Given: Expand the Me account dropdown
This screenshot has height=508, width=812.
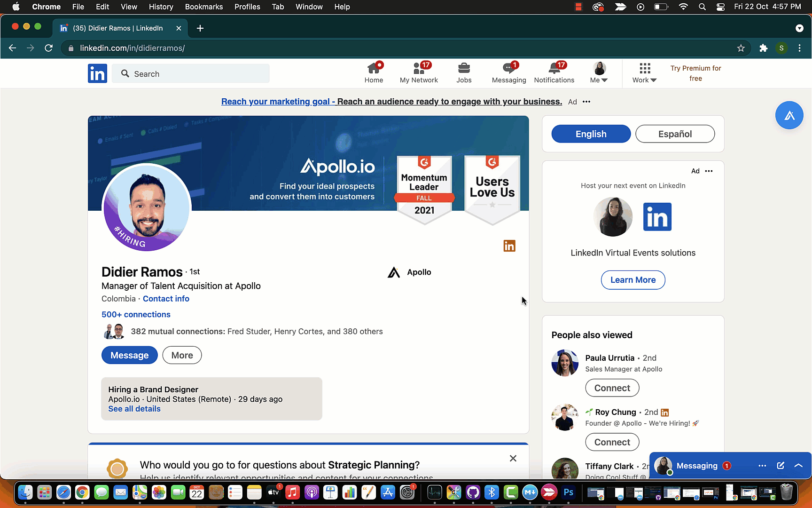Looking at the screenshot, I should [599, 73].
